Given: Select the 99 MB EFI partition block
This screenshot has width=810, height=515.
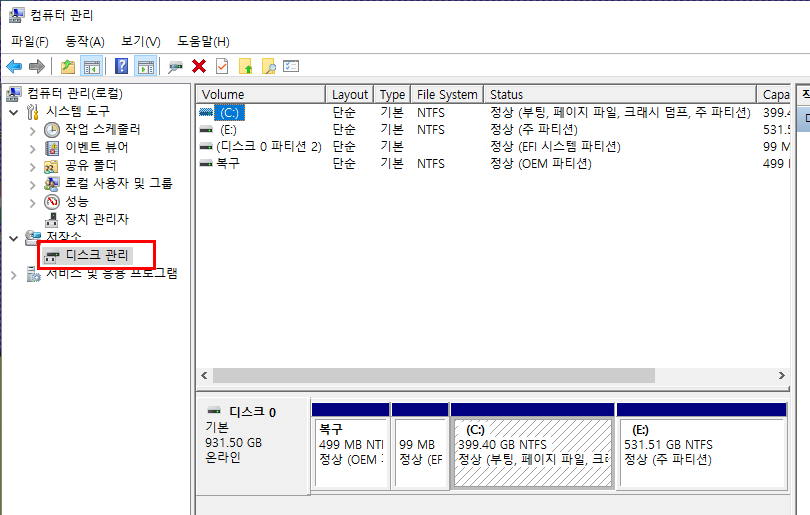Looking at the screenshot, I should pos(420,446).
